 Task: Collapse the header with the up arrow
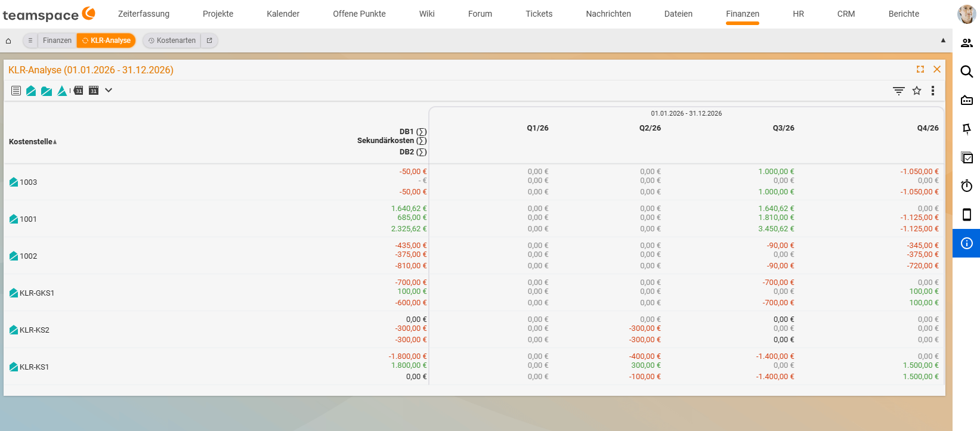(943, 41)
